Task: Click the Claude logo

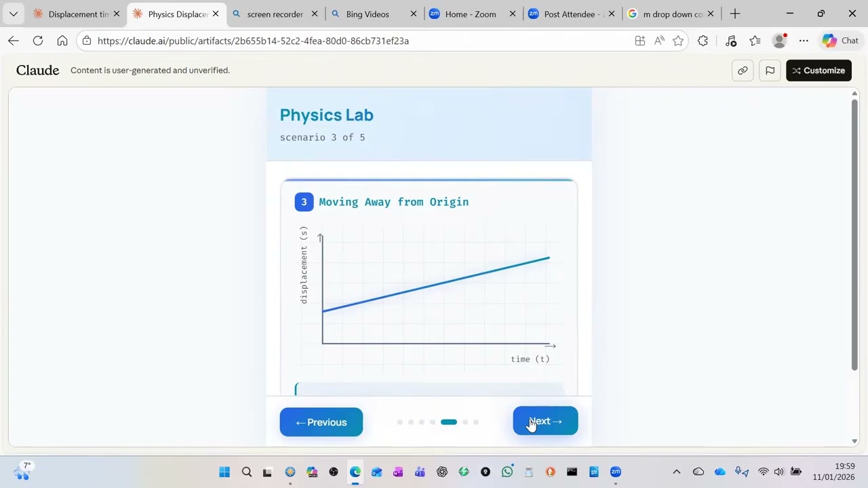Action: coord(37,70)
